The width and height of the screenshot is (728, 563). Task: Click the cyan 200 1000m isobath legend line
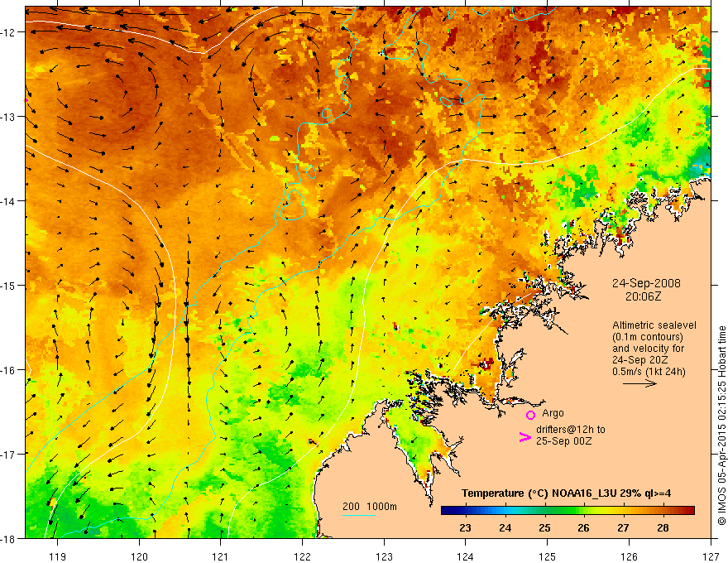coord(359,515)
